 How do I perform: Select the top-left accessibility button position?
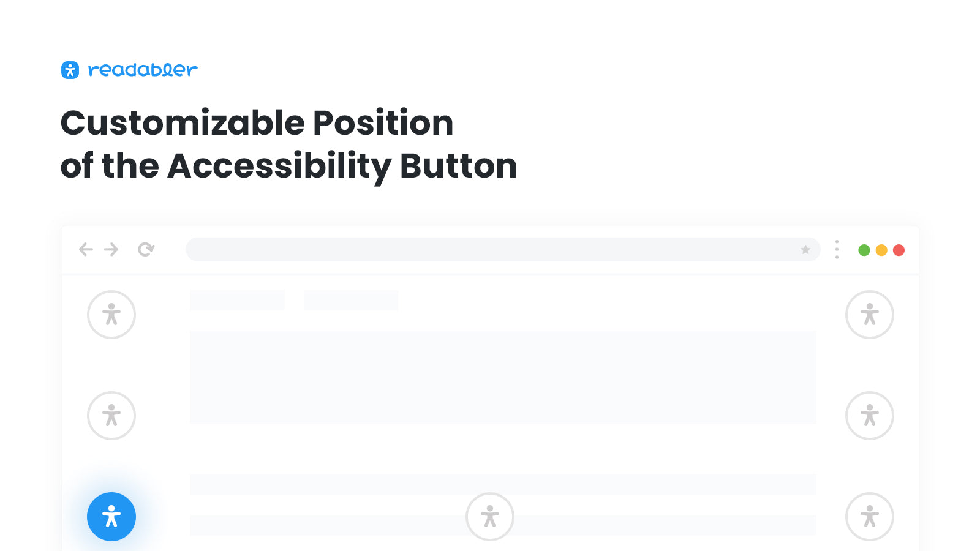[111, 315]
